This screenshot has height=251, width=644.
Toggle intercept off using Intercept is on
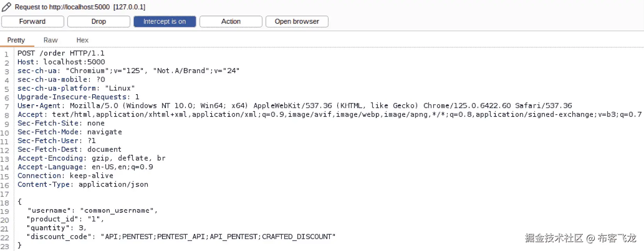point(164,22)
